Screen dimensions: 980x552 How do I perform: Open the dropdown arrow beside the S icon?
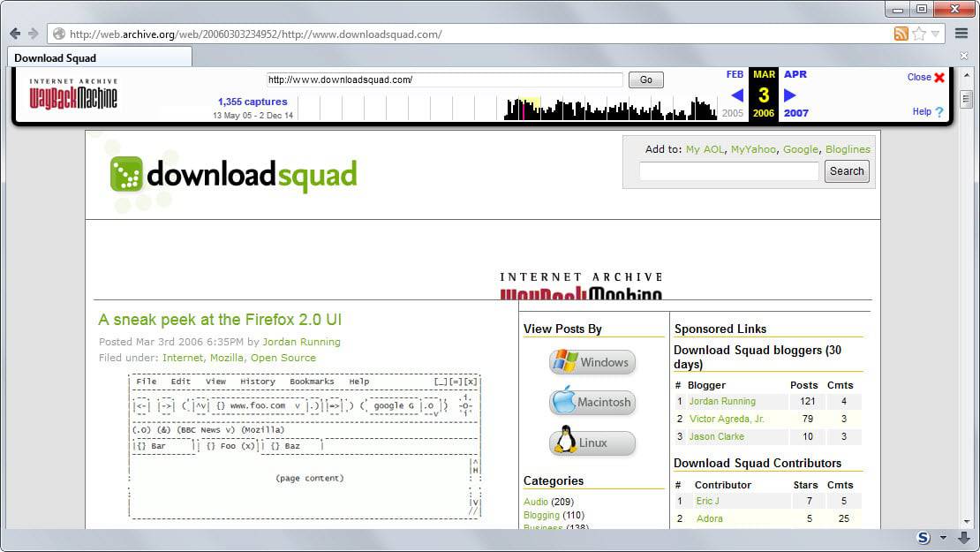click(x=943, y=538)
